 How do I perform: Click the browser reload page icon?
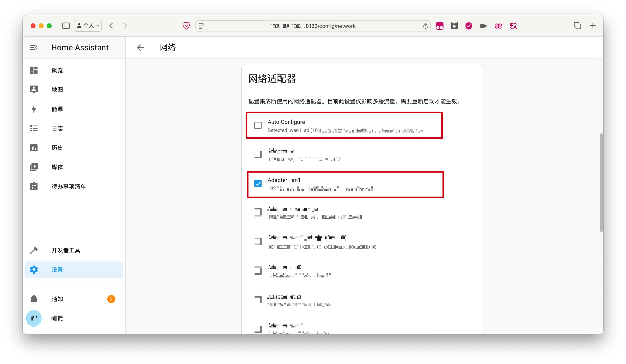425,26
